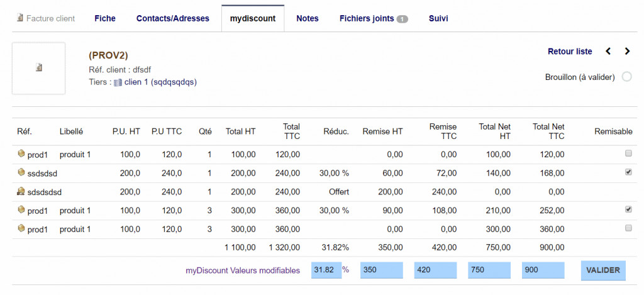Switch to the Contacts/Adresses tab

click(x=172, y=18)
